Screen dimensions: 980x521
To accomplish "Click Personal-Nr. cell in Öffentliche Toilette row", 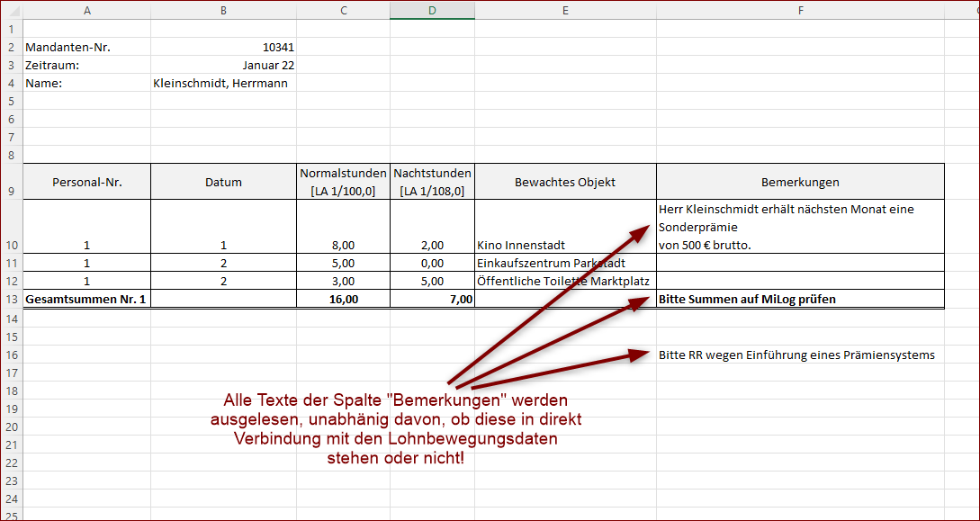I will (87, 281).
